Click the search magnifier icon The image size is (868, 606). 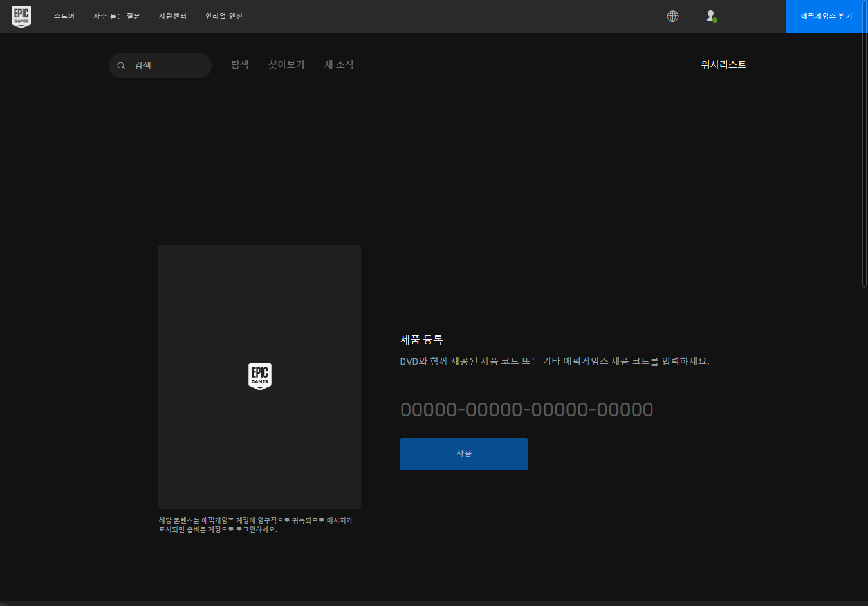121,66
